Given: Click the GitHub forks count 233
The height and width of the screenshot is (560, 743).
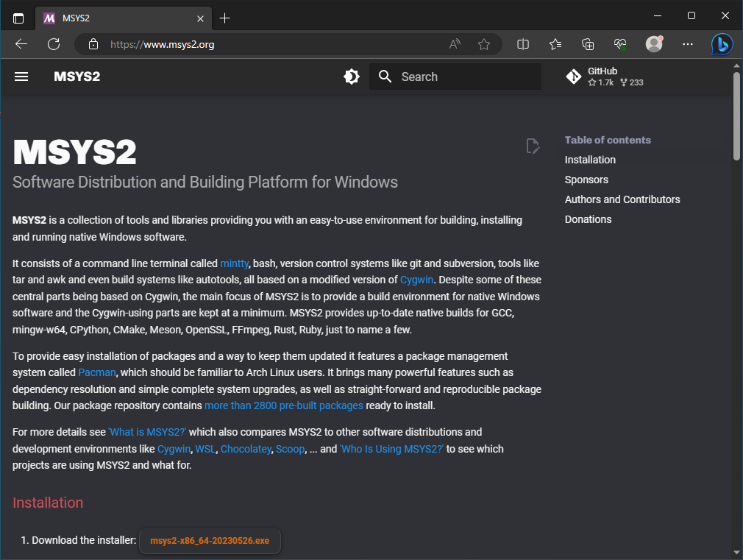Looking at the screenshot, I should point(632,82).
